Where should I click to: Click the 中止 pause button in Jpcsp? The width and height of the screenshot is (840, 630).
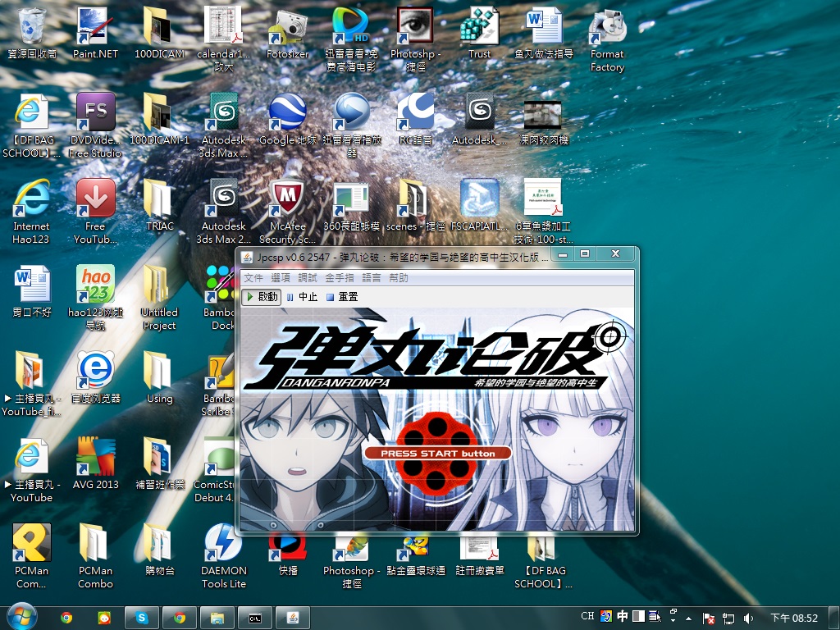(302, 296)
